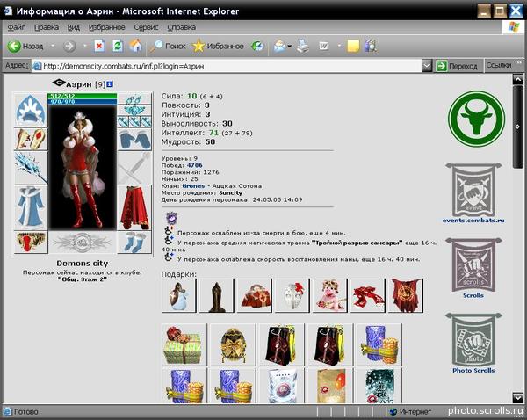Open the Правка menu
The width and height of the screenshot is (527, 420).
click(x=47, y=27)
